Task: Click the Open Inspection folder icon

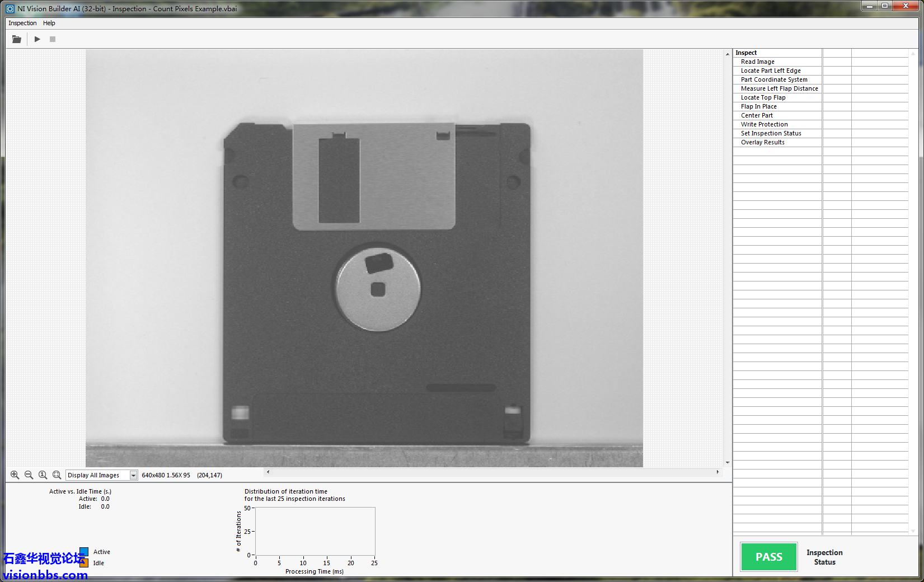Action: point(17,39)
